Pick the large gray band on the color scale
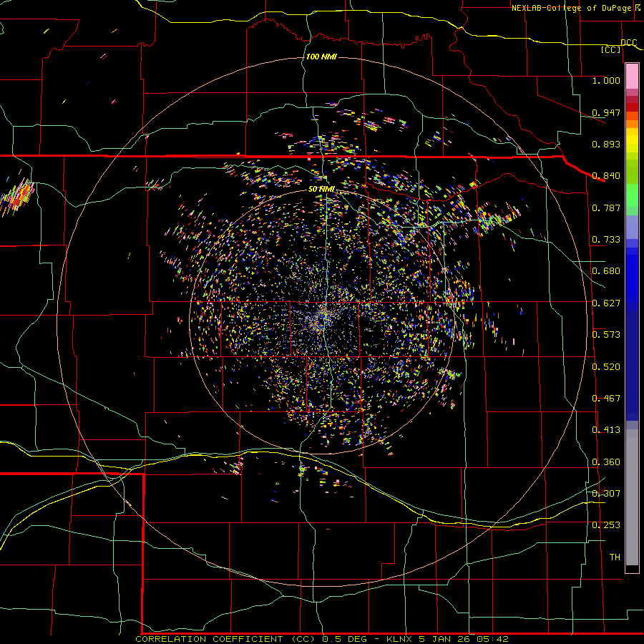The height and width of the screenshot is (644, 644). 632,497
